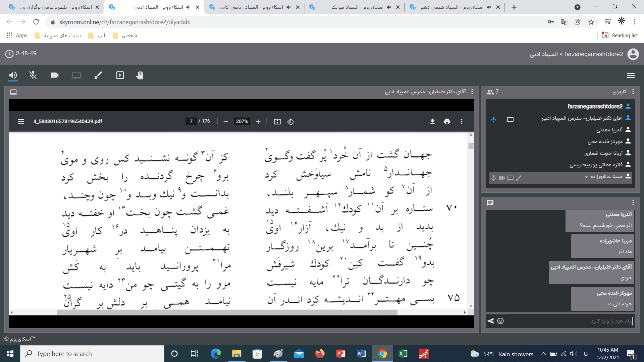Click the fit to page icon
The height and width of the screenshot is (362, 644).
pyautogui.click(x=277, y=121)
